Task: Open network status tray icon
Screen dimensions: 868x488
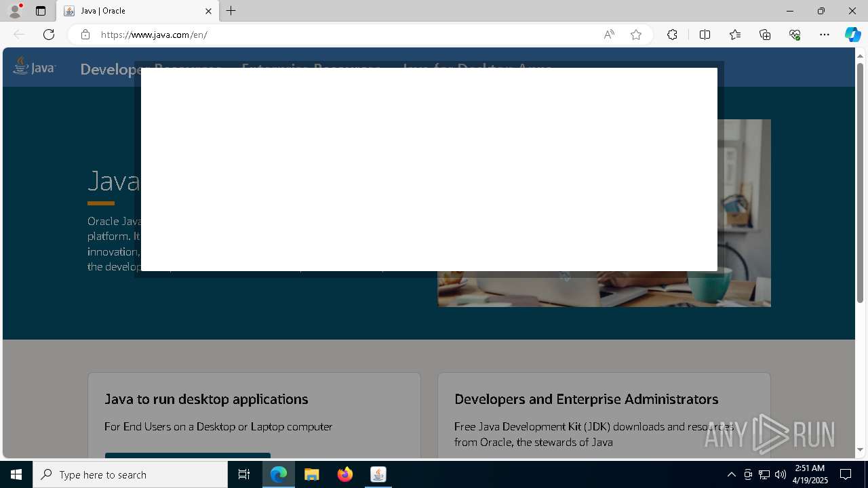Action: [x=764, y=474]
